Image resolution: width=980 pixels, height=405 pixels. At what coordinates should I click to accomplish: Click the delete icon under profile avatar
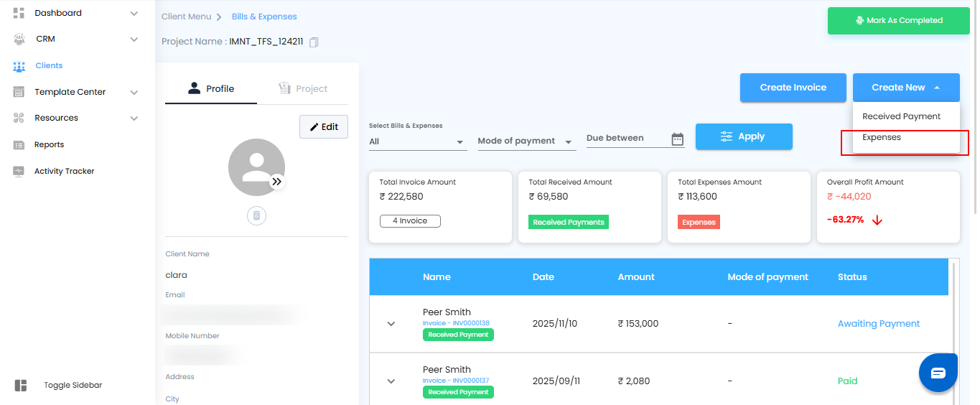click(x=257, y=215)
